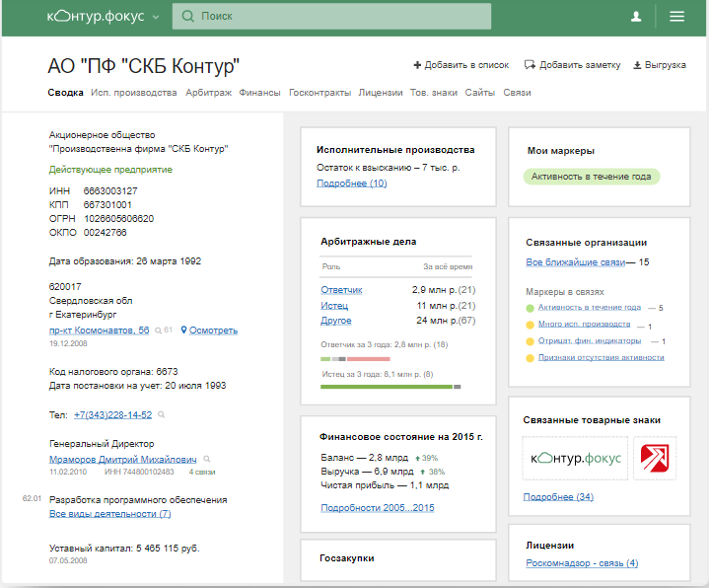Image resolution: width=709 pixels, height=588 pixels.
Task: Open Подробнее (10) enforcement proceedings
Action: pos(352,184)
